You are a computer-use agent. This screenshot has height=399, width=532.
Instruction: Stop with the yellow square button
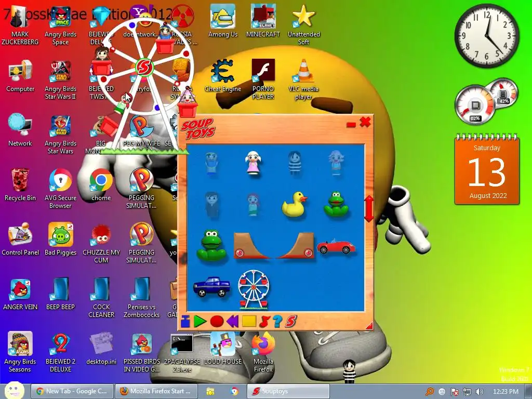(x=249, y=321)
